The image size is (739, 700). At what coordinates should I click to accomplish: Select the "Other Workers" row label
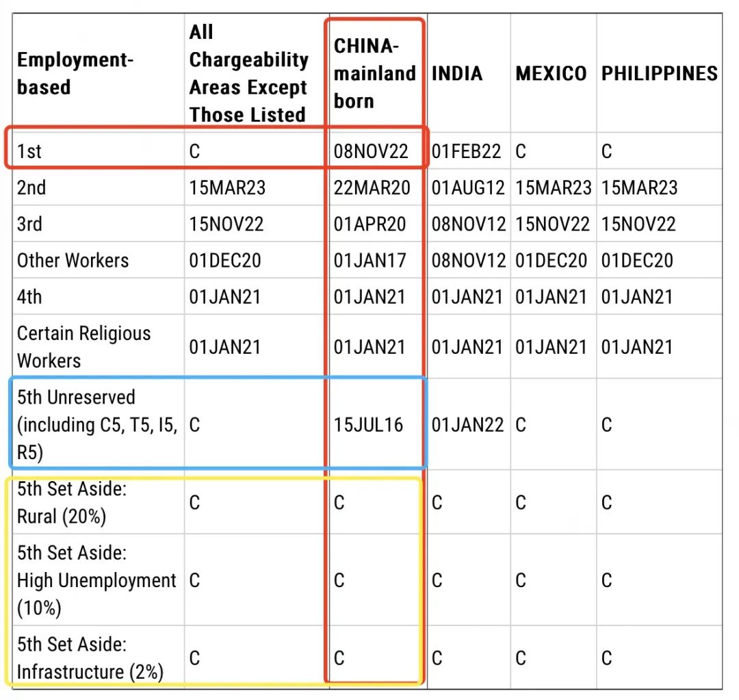(x=73, y=260)
